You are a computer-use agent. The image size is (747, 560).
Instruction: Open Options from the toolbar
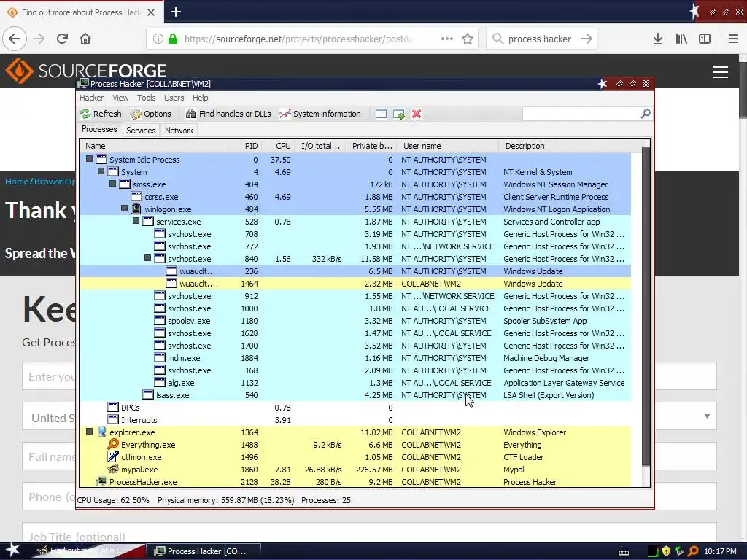tap(150, 114)
